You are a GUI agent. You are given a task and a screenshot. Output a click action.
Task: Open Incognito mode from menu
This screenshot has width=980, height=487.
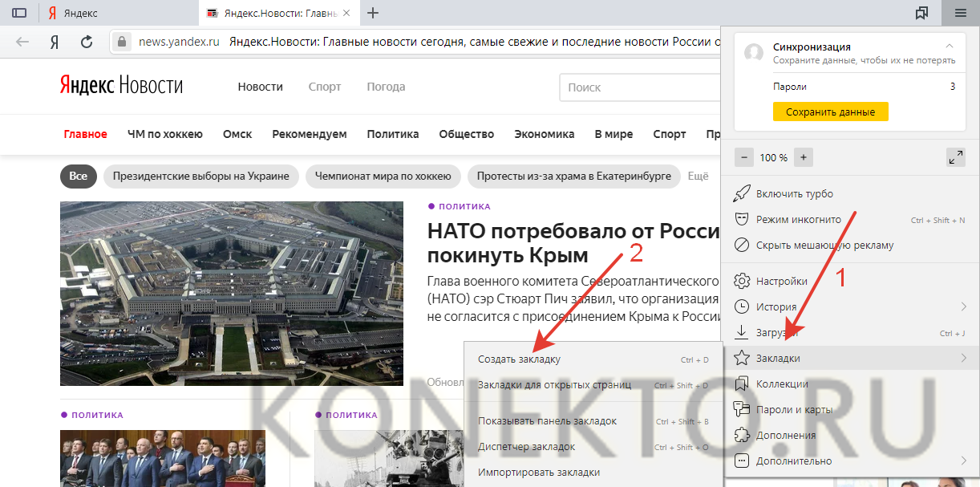(798, 219)
